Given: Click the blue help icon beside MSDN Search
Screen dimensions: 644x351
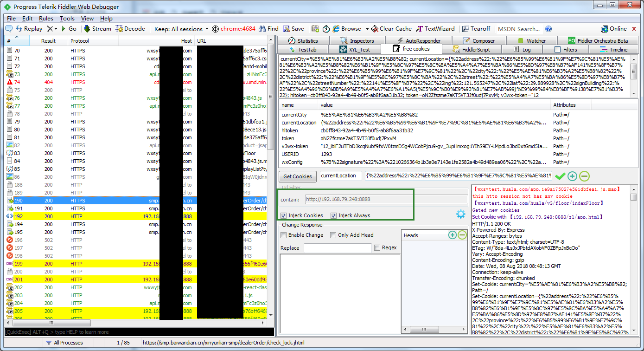Looking at the screenshot, I should [x=548, y=29].
